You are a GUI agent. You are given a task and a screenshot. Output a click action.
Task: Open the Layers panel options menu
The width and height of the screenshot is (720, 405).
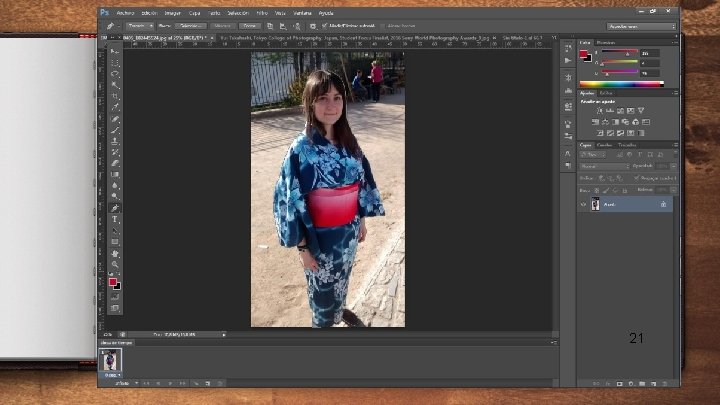click(675, 145)
